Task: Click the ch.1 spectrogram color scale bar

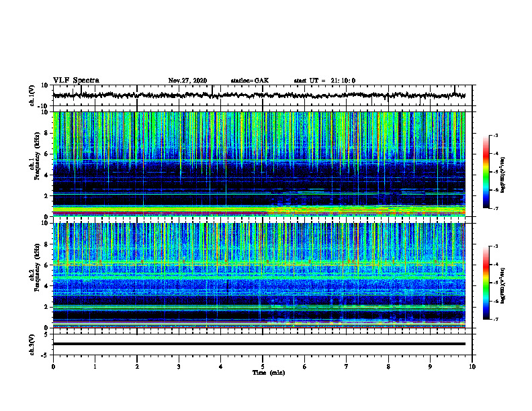Action: coord(486,172)
